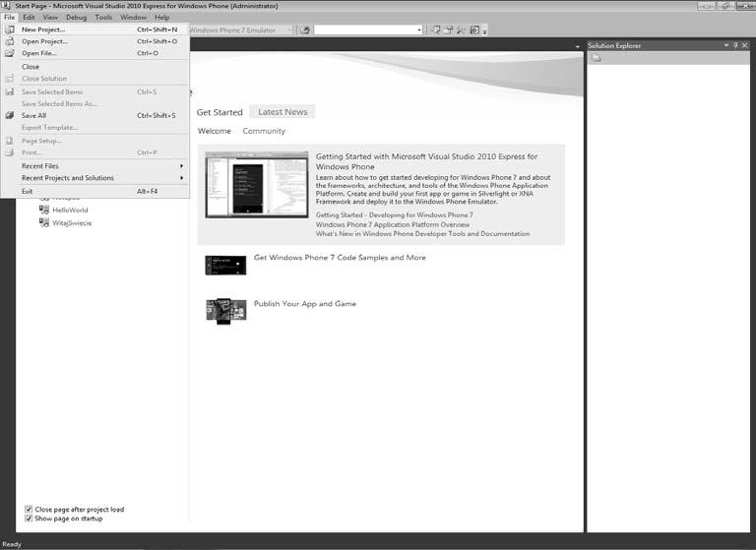Screen dimensions: 756x550
Task: Click inside the find combo box field
Action: click(365, 30)
